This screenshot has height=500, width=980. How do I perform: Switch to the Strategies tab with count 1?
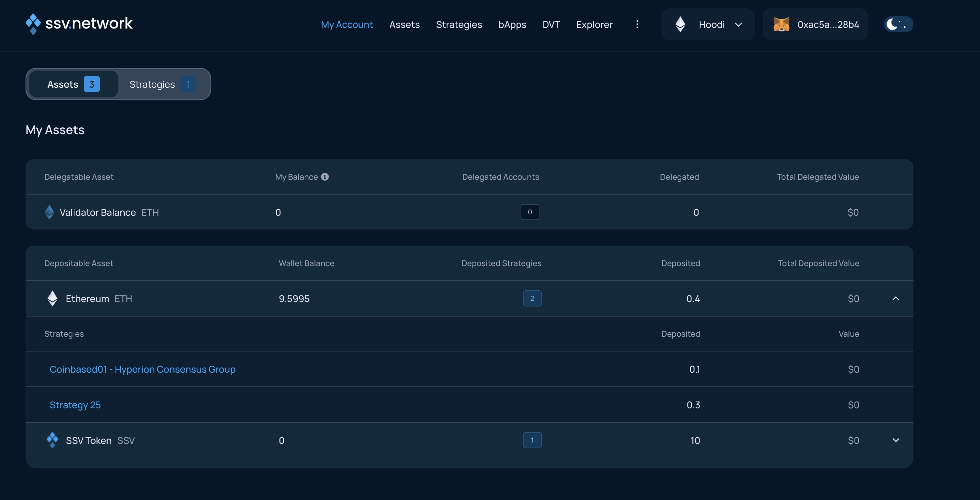pyautogui.click(x=163, y=84)
